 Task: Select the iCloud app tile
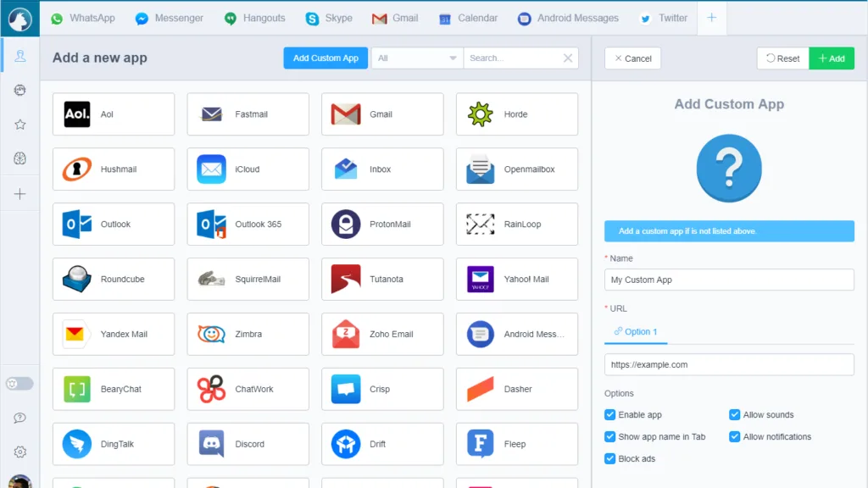(248, 169)
